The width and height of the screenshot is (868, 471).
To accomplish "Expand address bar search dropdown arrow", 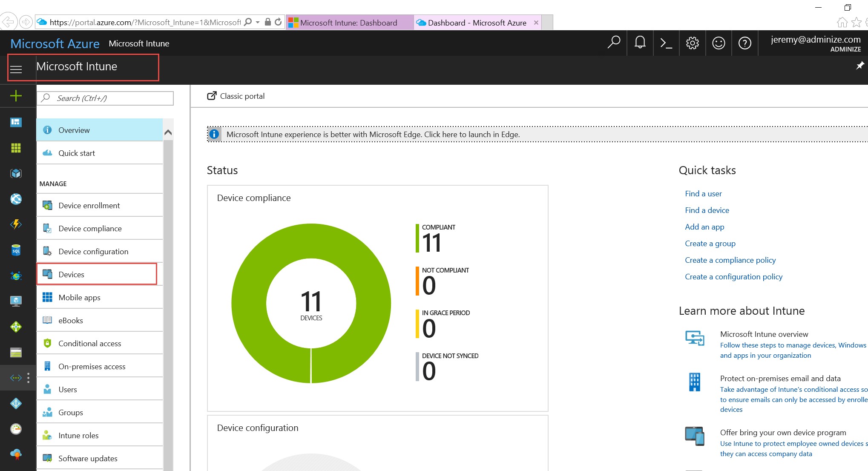I will (258, 22).
